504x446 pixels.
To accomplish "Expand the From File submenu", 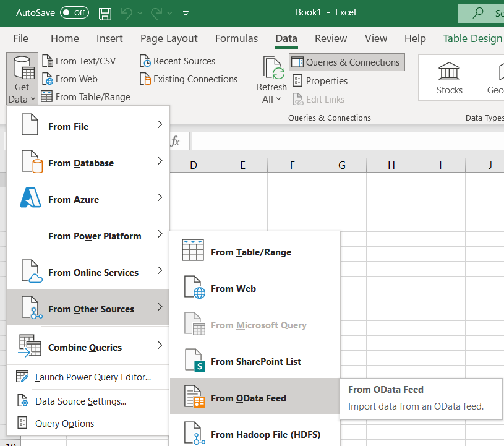I will pos(88,124).
